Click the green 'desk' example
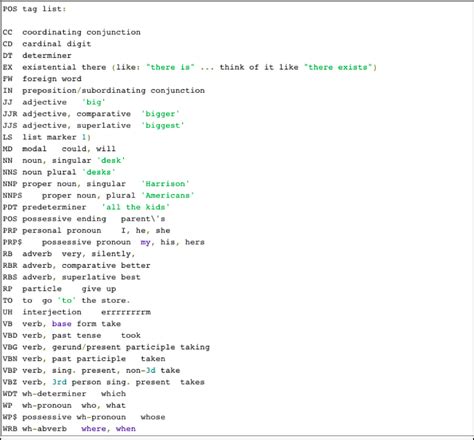 111,161
